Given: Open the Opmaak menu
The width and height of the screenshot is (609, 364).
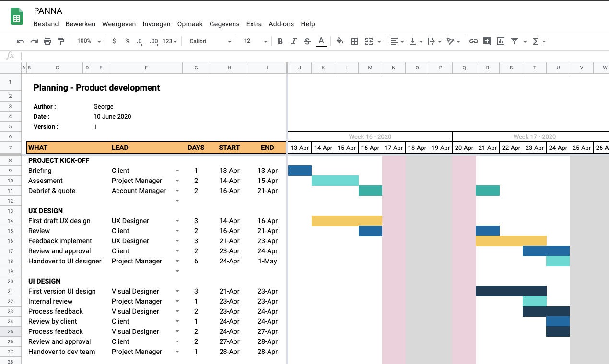Looking at the screenshot, I should 190,24.
